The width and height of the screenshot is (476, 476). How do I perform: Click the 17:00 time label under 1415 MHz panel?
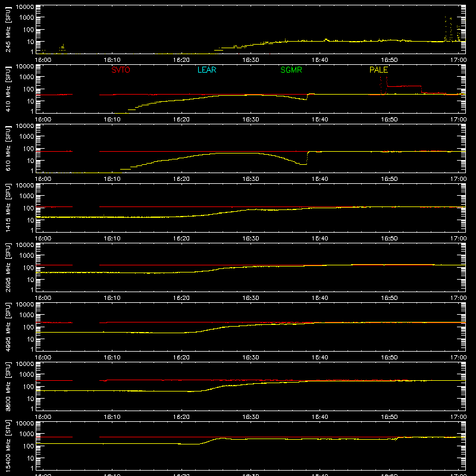(458, 239)
